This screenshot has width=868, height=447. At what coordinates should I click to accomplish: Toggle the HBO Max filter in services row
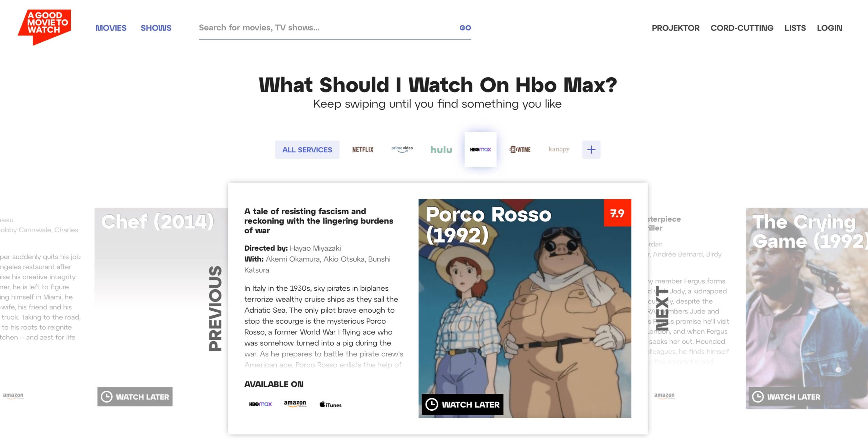tap(480, 150)
